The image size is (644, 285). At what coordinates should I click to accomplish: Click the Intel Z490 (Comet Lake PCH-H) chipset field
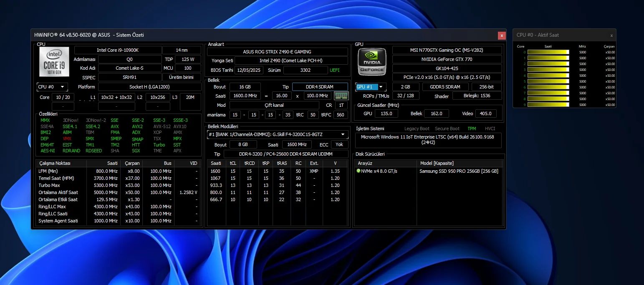(x=291, y=61)
